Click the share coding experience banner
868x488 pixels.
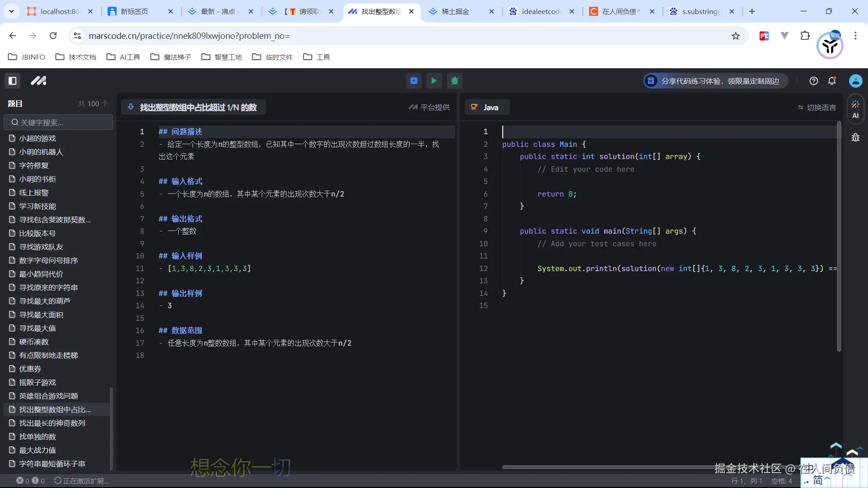pos(715,81)
